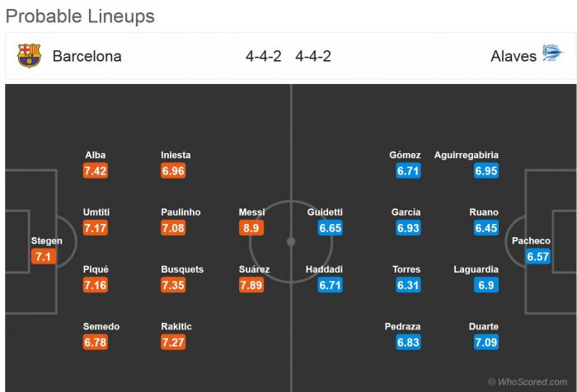
Task: Select player name Iniesta
Action: coord(176,155)
